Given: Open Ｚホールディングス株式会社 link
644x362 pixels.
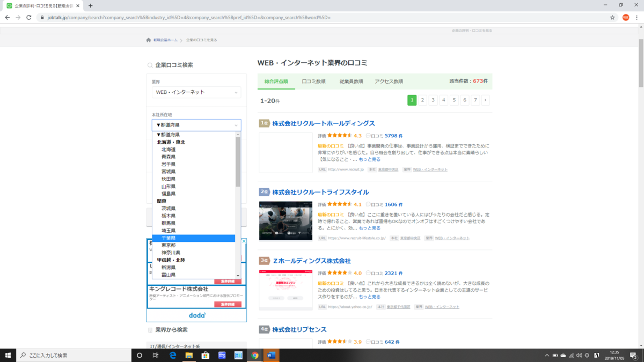Looking at the screenshot, I should click(x=312, y=261).
